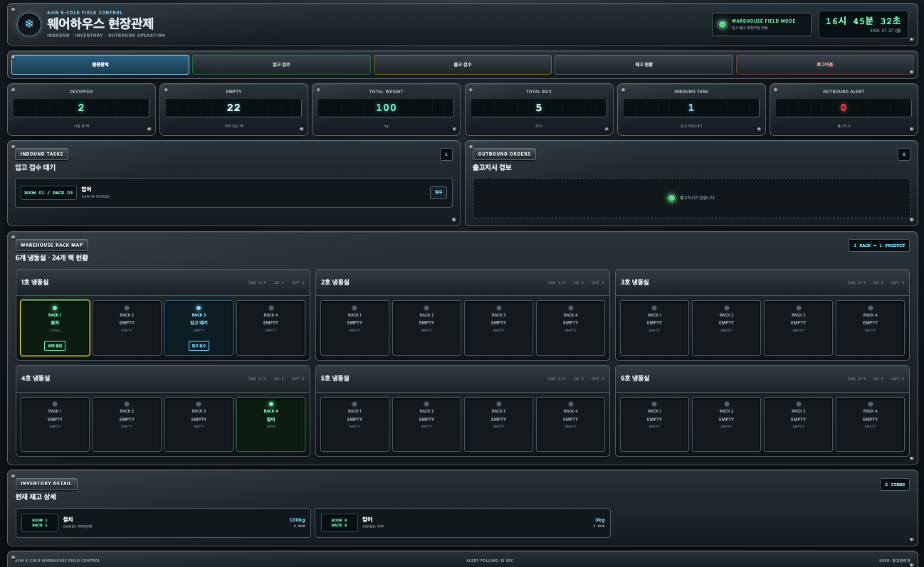Select empty Rack 2 in 1호 냉동실
This screenshot has height=567, width=924.
(127, 328)
